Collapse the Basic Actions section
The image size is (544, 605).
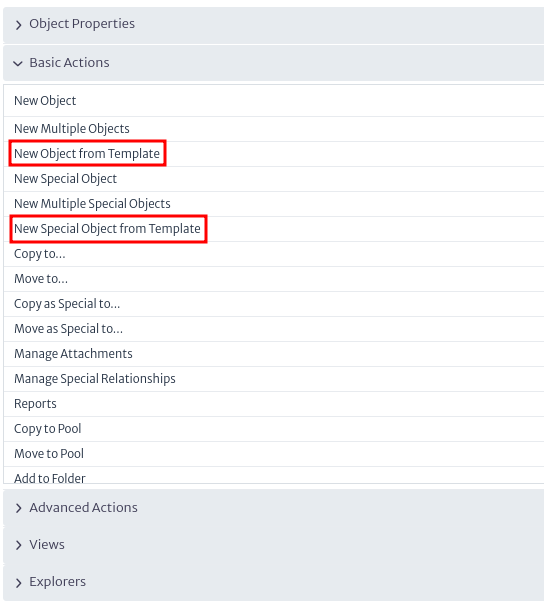274,63
